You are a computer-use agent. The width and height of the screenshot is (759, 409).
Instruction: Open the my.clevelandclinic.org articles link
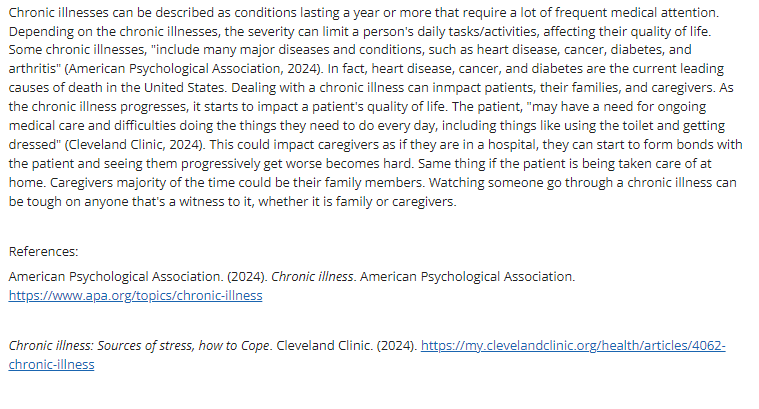tap(573, 346)
